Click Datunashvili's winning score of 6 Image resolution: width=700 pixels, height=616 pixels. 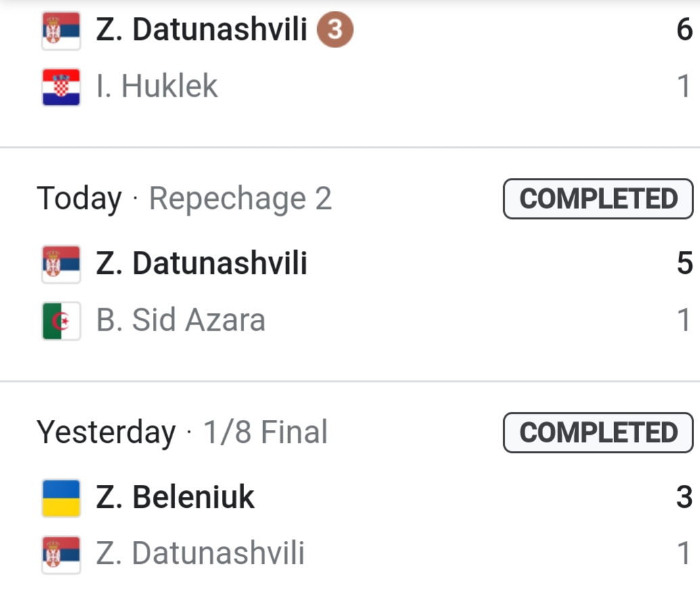click(x=684, y=30)
